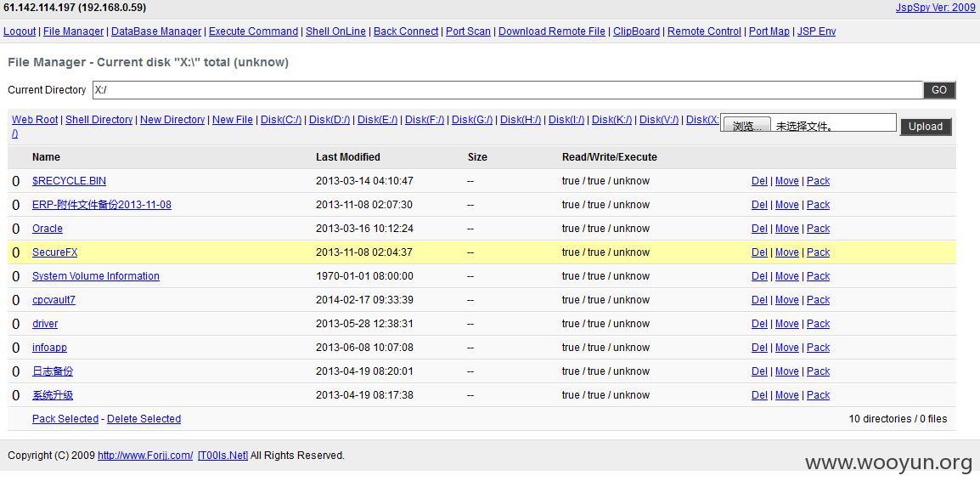This screenshot has height=487, width=980.
Task: Click the New Directory link
Action: [x=172, y=119]
